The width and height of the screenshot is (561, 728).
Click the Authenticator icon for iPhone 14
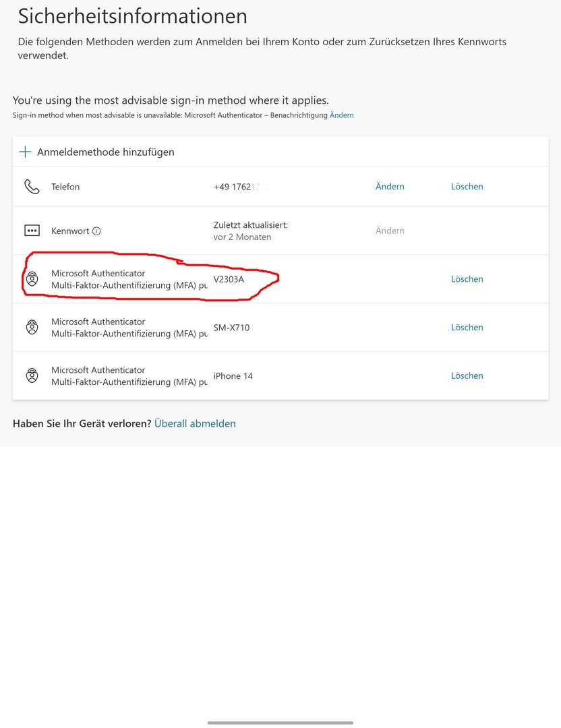tap(32, 375)
